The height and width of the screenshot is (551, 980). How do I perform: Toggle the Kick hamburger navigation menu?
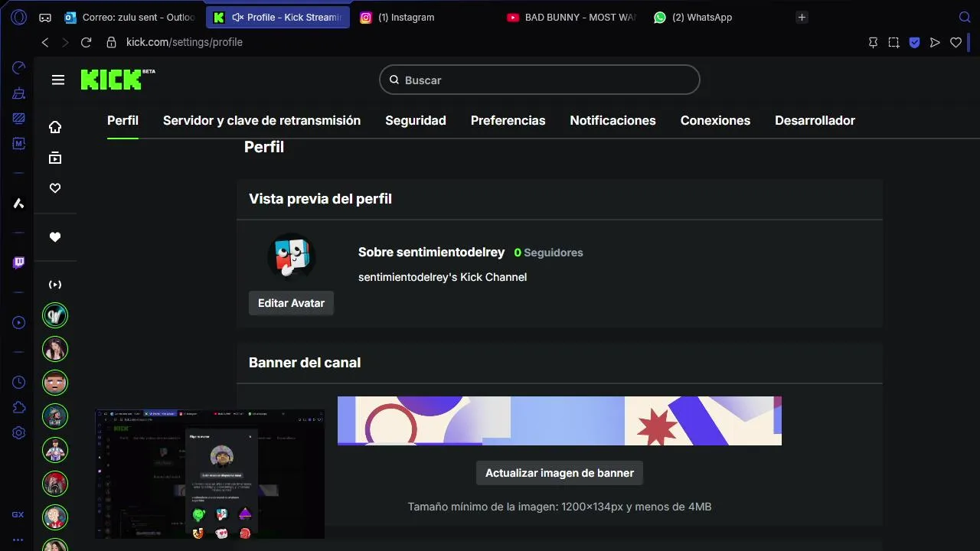[58, 80]
